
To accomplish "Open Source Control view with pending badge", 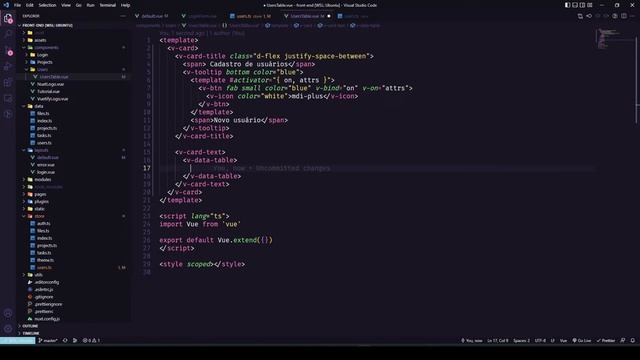I will [8, 51].
